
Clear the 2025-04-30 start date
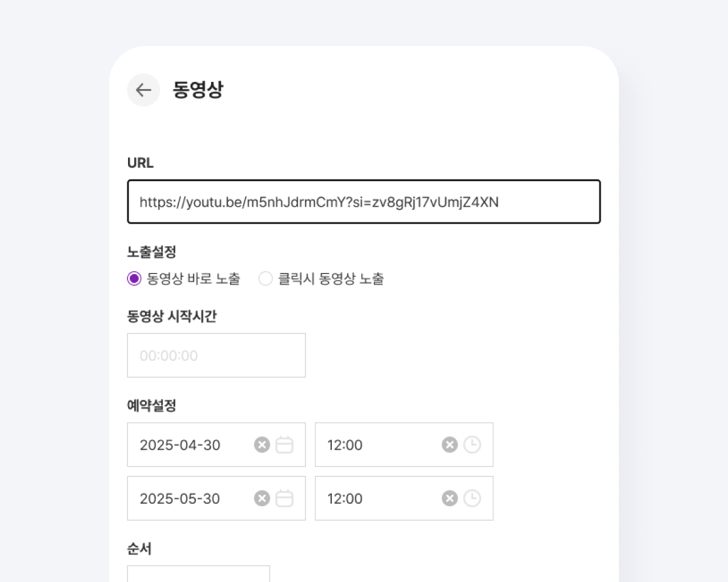pyautogui.click(x=261, y=445)
